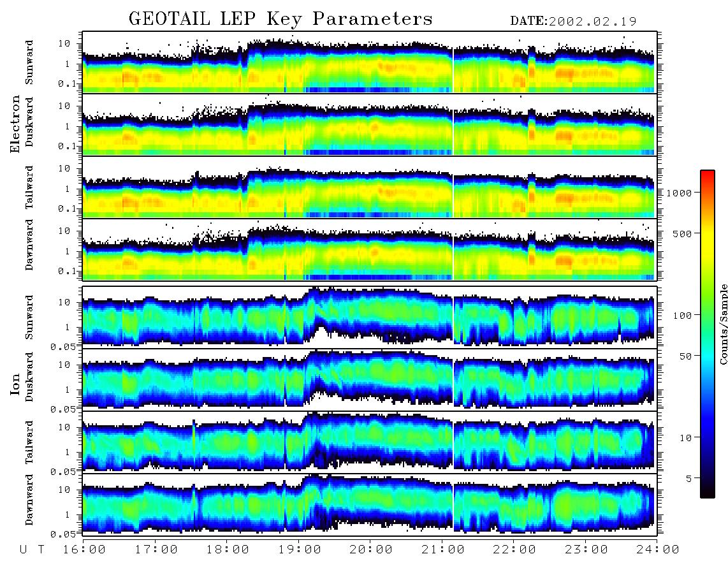Click the Ion Tailward spectrogram panel

point(370,442)
